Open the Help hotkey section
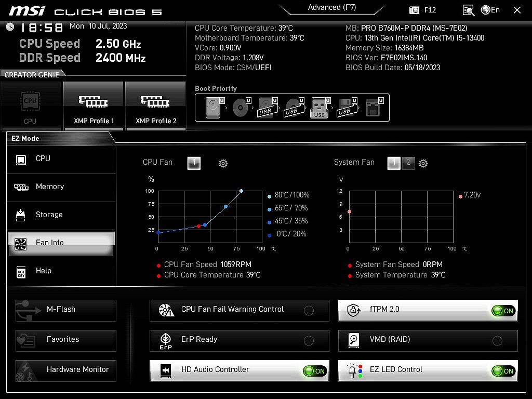This screenshot has height=399, width=532. coord(61,271)
